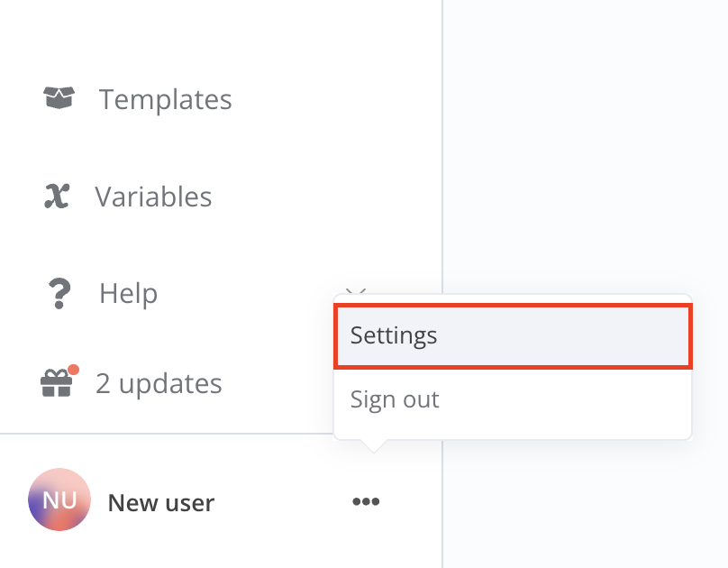Click the gradient avatar circle swatch
Viewport: 728px width, 568px height.
click(x=59, y=499)
